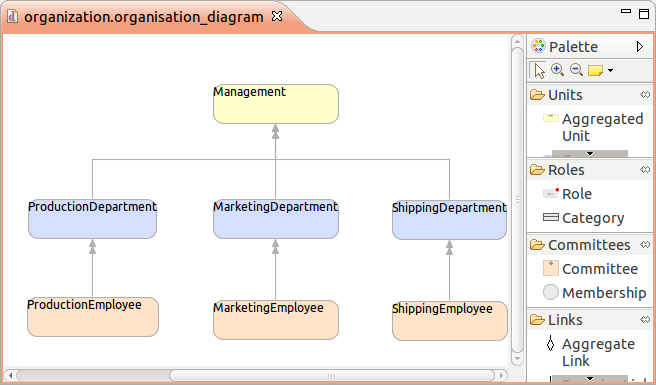The image size is (656, 385).
Task: Open the note tool dropdown arrow
Action: click(610, 70)
